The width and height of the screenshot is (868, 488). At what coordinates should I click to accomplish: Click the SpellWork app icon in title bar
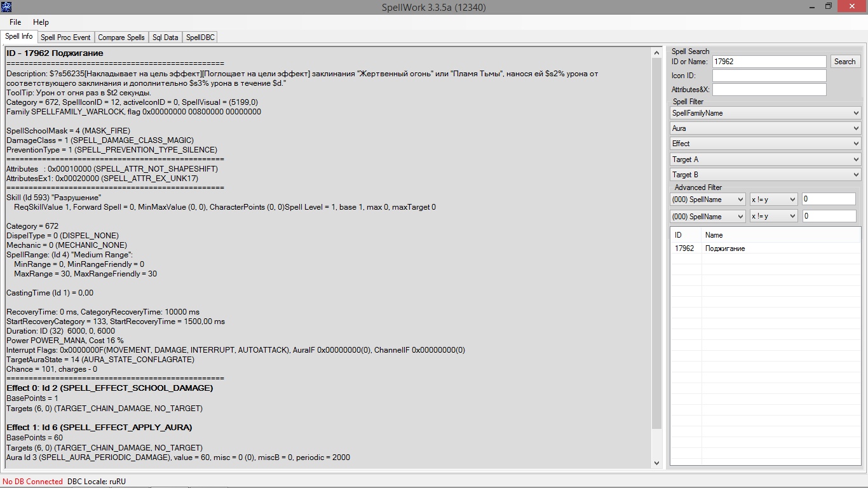[7, 7]
